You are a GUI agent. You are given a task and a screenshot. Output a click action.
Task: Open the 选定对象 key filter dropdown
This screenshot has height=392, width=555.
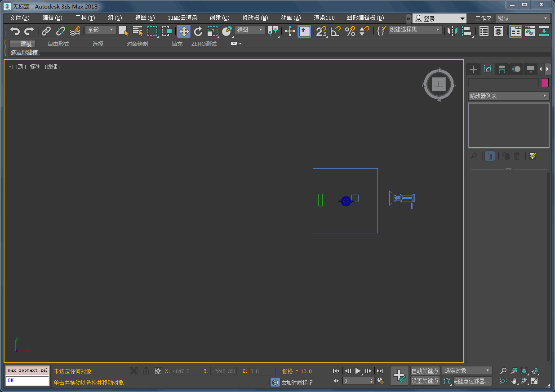click(467, 370)
